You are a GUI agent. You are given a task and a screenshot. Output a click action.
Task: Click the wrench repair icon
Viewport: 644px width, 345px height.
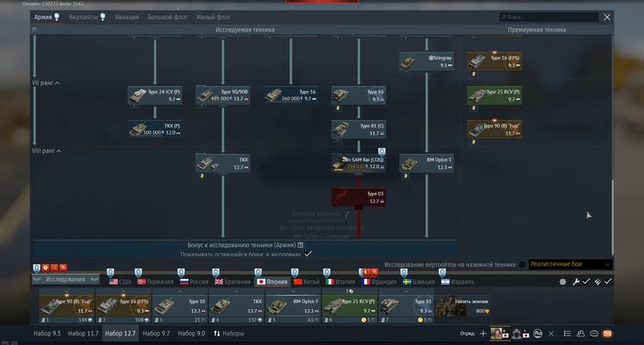[x=574, y=281]
